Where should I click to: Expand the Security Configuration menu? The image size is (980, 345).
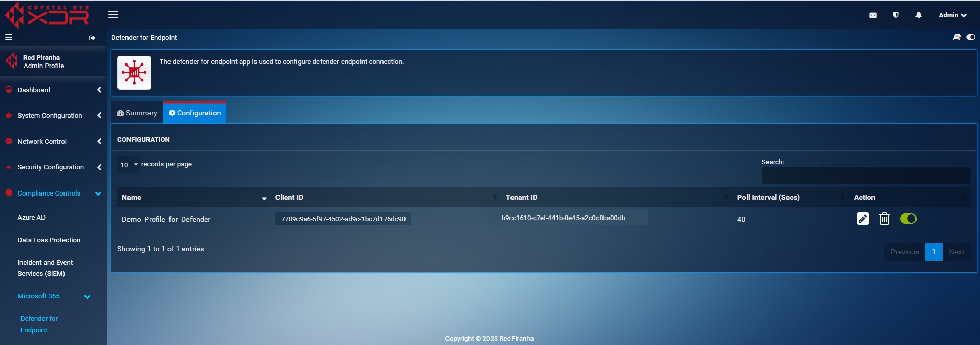[53, 167]
